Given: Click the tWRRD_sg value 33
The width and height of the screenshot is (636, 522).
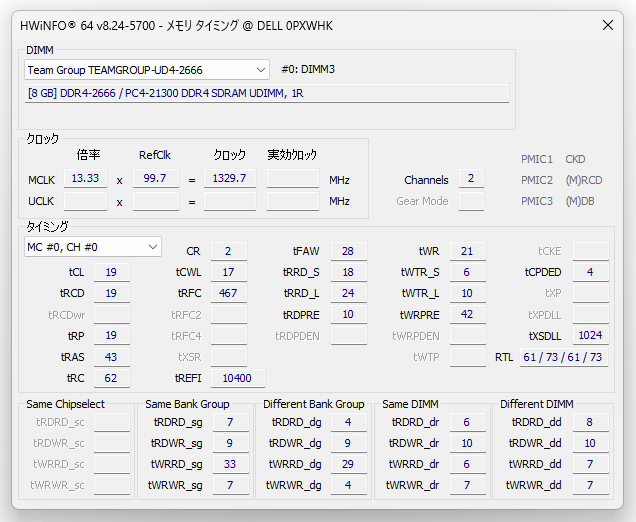Looking at the screenshot, I should coord(231,464).
